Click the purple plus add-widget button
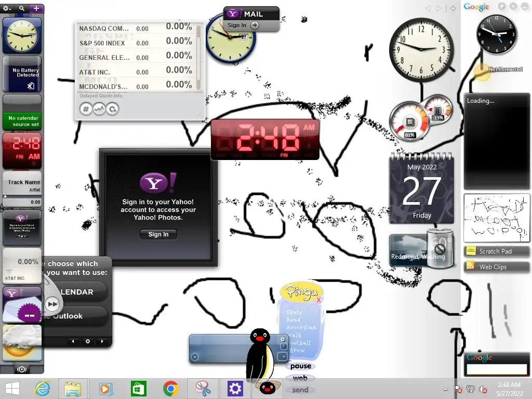 point(36,8)
